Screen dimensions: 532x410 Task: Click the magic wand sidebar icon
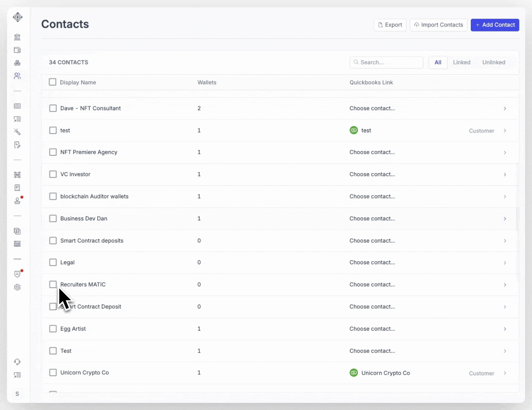pyautogui.click(x=17, y=132)
